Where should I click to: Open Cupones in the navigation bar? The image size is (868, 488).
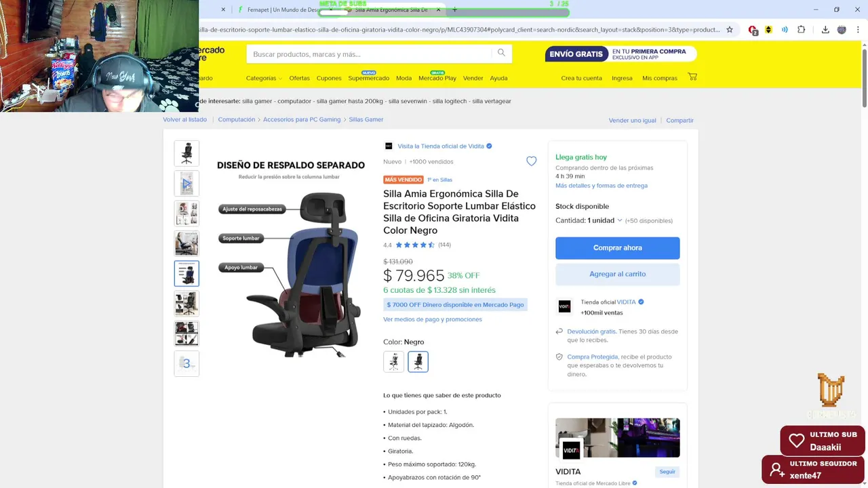pos(329,78)
